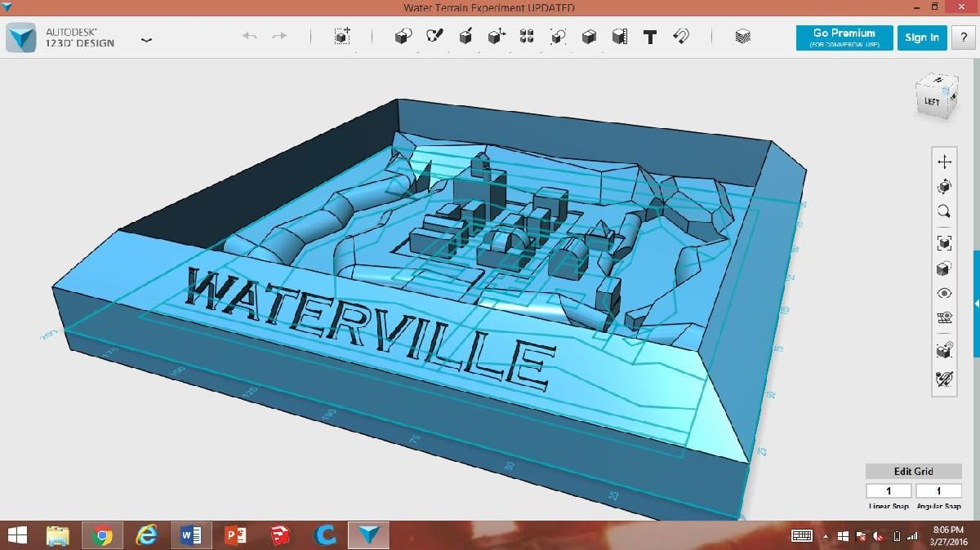
Task: Open the Measure tool
Action: coord(619,37)
